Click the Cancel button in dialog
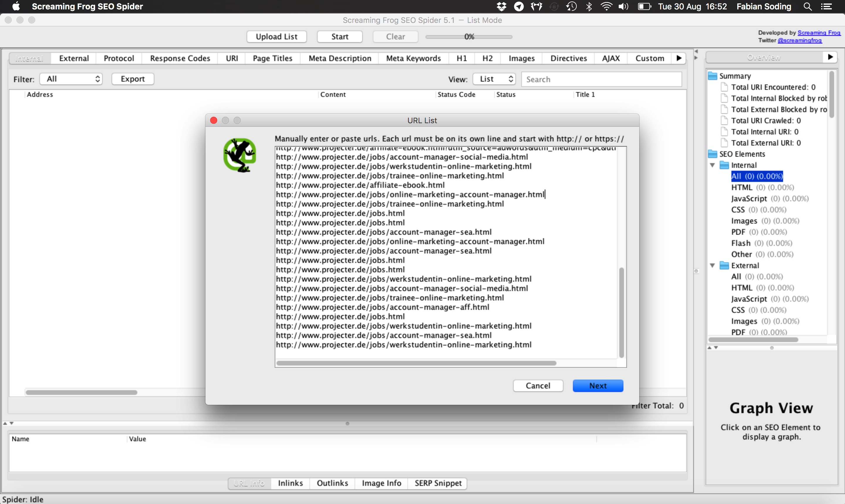The width and height of the screenshot is (845, 504). point(538,385)
